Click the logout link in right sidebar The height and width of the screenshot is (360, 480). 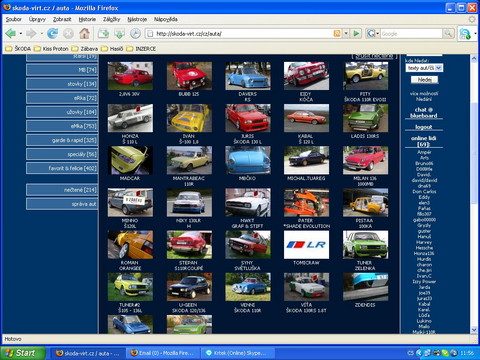(424, 127)
